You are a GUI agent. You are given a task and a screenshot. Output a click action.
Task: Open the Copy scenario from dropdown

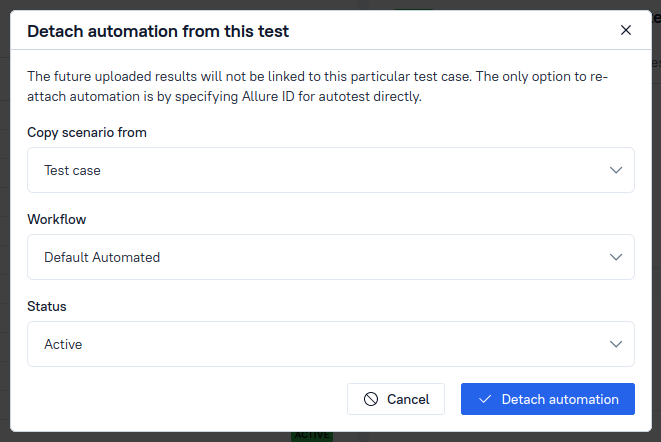pos(330,170)
